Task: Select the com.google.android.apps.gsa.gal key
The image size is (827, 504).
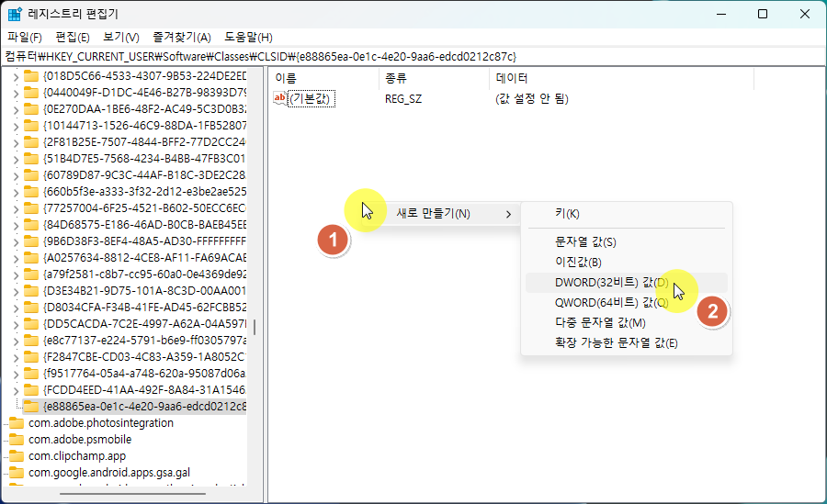Action: (x=109, y=473)
